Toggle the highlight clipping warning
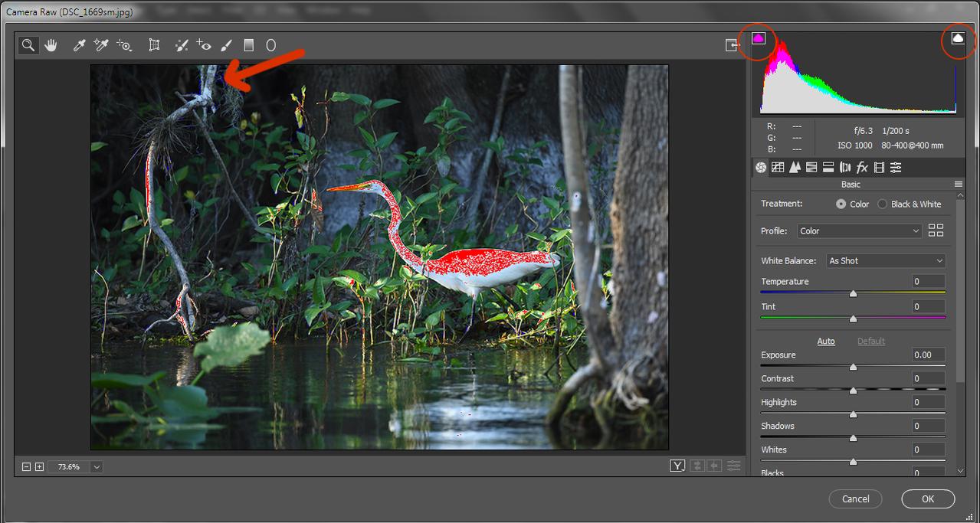This screenshot has width=980, height=523. [958, 38]
